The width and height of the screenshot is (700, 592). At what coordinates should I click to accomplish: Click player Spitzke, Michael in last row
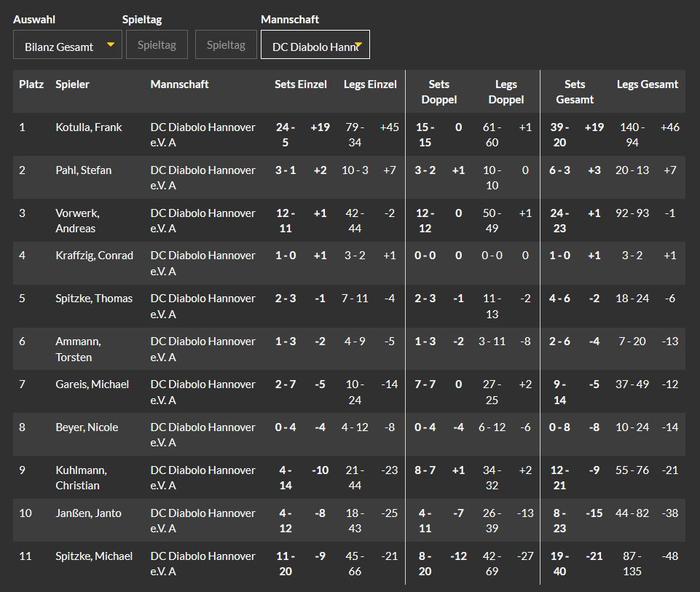coord(94,556)
